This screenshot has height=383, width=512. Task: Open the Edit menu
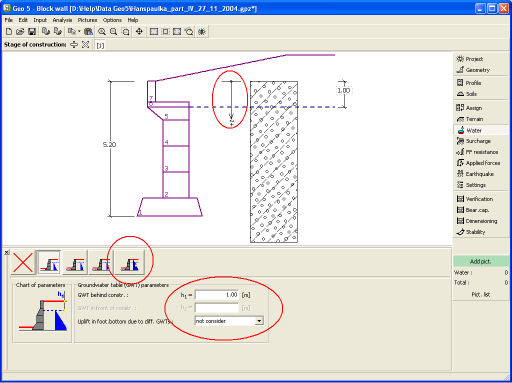23,20
